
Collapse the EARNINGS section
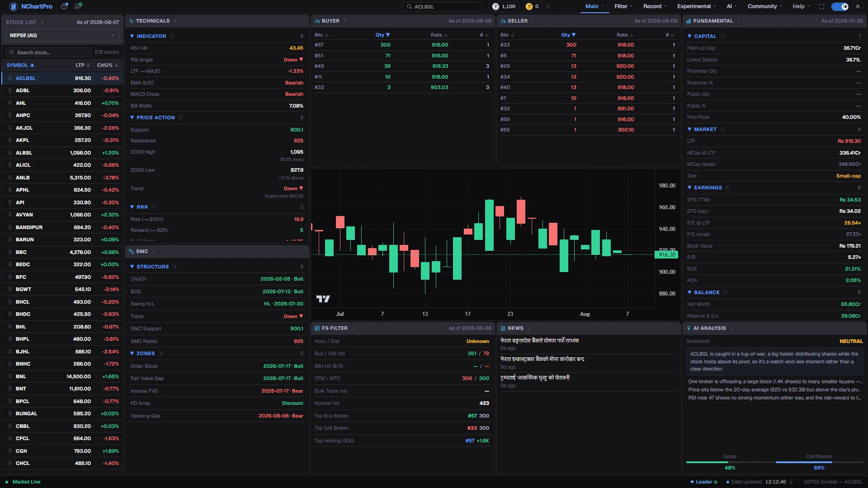[689, 188]
